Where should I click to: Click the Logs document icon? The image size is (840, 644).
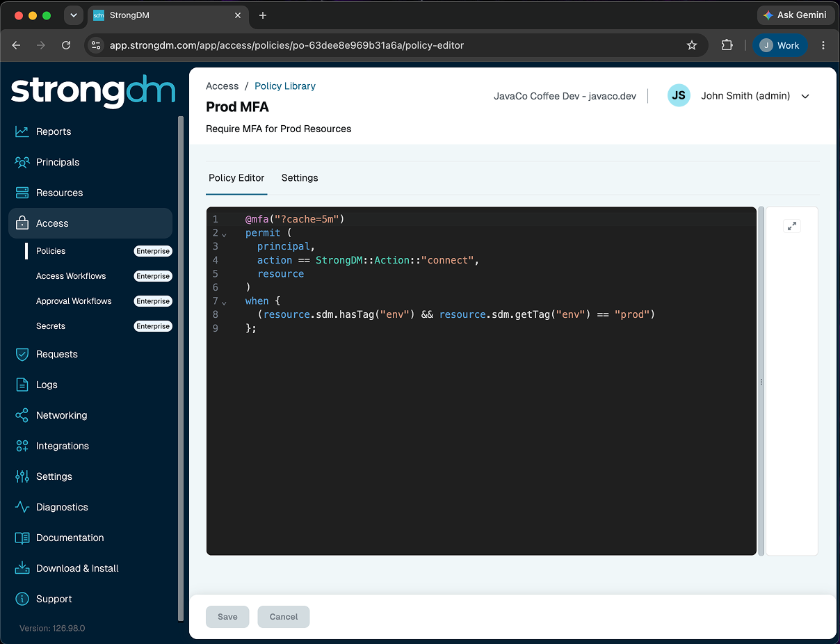coord(22,385)
